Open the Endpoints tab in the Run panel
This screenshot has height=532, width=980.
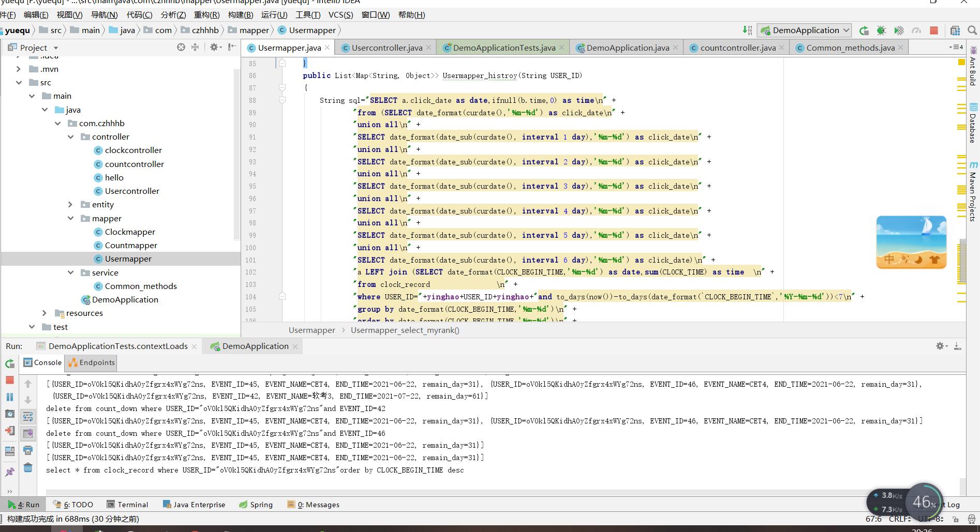91,362
